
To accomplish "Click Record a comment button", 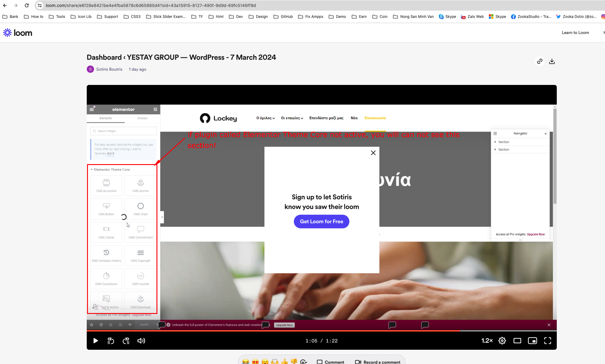I will pyautogui.click(x=378, y=362).
